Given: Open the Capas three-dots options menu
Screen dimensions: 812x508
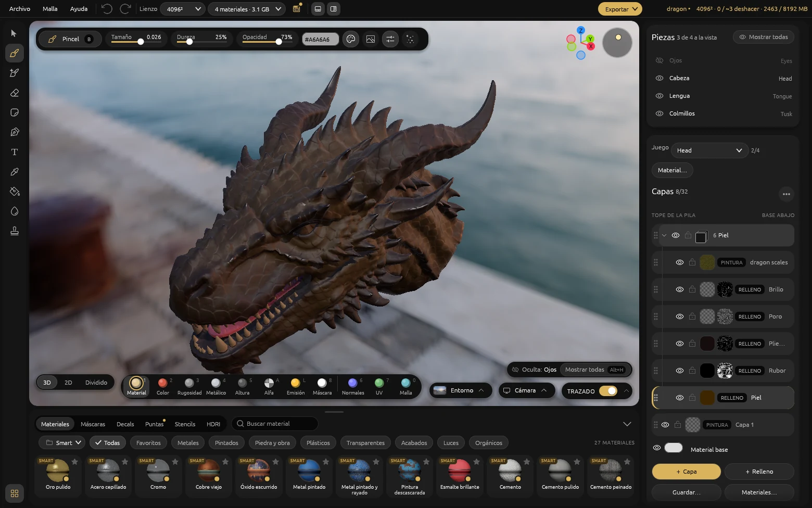Looking at the screenshot, I should click(x=786, y=194).
